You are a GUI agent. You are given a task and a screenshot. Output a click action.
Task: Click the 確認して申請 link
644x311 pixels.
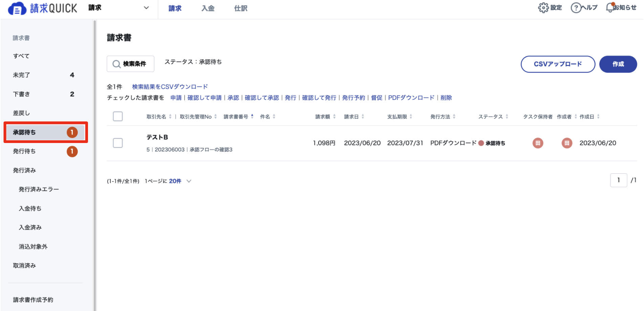(204, 98)
